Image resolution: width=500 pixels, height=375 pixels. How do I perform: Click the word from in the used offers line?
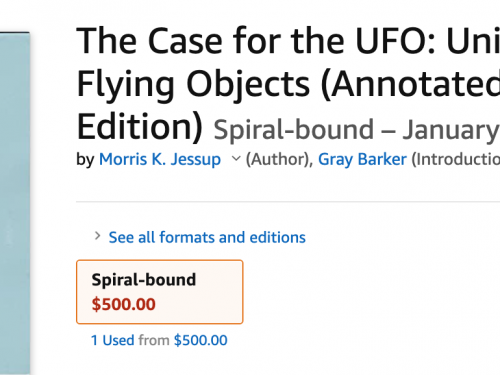click(x=154, y=340)
